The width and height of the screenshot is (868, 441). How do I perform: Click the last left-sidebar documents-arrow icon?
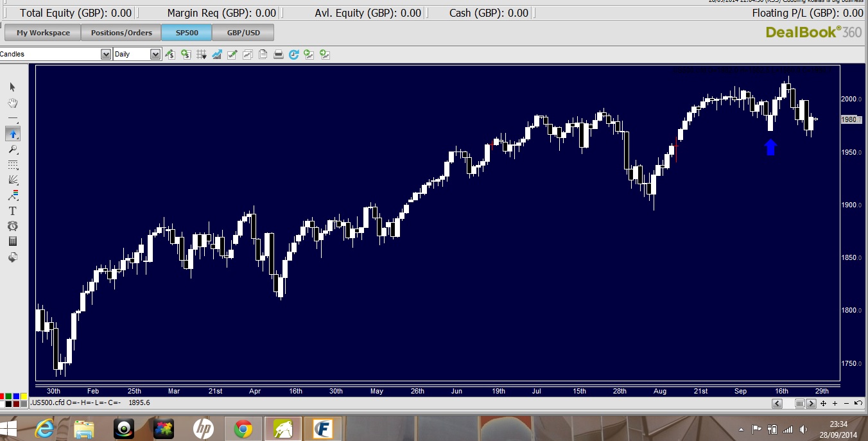coord(13,257)
